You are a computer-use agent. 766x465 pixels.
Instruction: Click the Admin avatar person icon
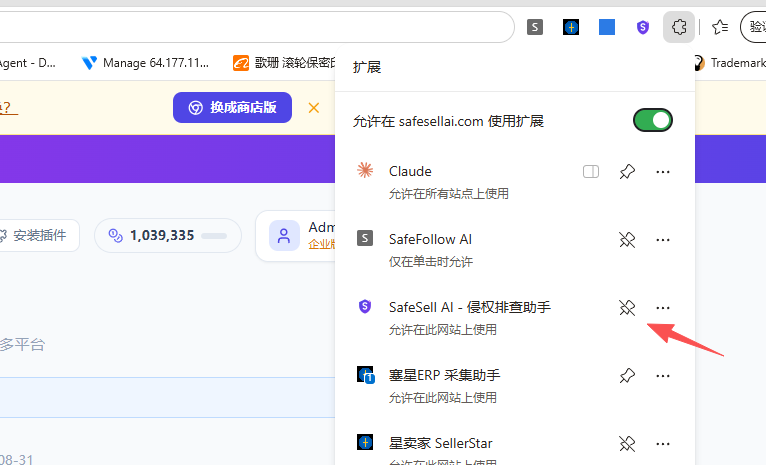pos(284,235)
